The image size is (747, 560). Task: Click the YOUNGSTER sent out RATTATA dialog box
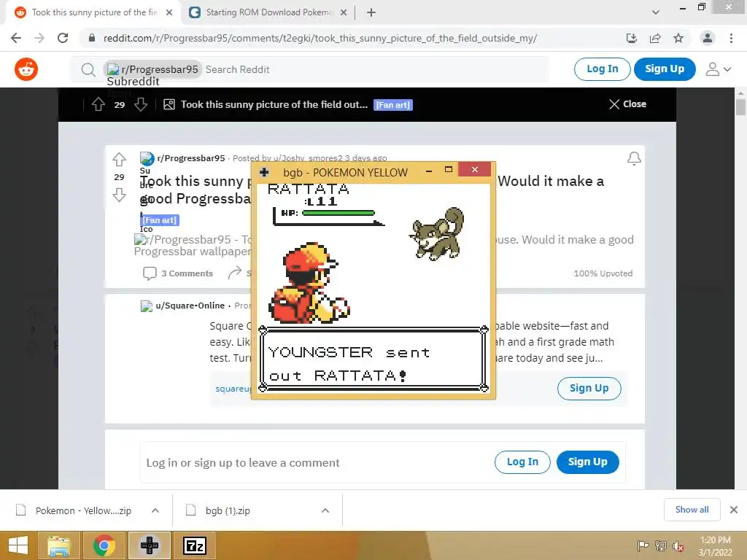pyautogui.click(x=373, y=359)
